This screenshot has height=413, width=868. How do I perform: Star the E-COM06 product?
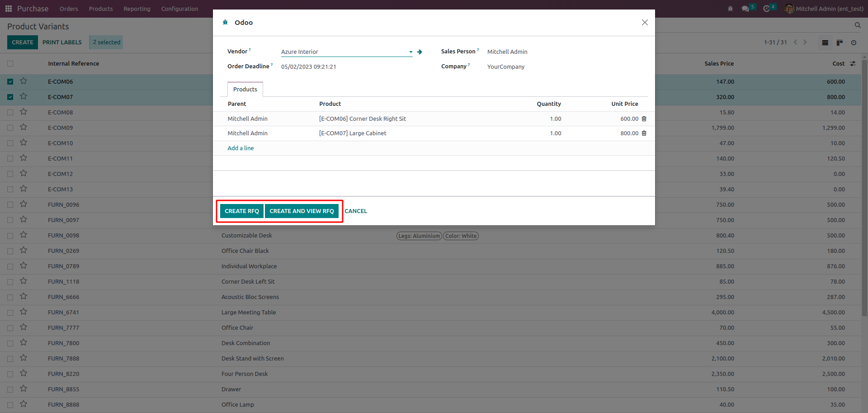click(x=24, y=81)
